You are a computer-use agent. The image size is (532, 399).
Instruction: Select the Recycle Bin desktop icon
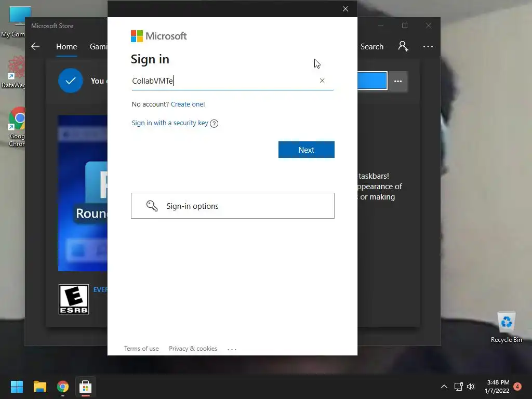coord(506,327)
